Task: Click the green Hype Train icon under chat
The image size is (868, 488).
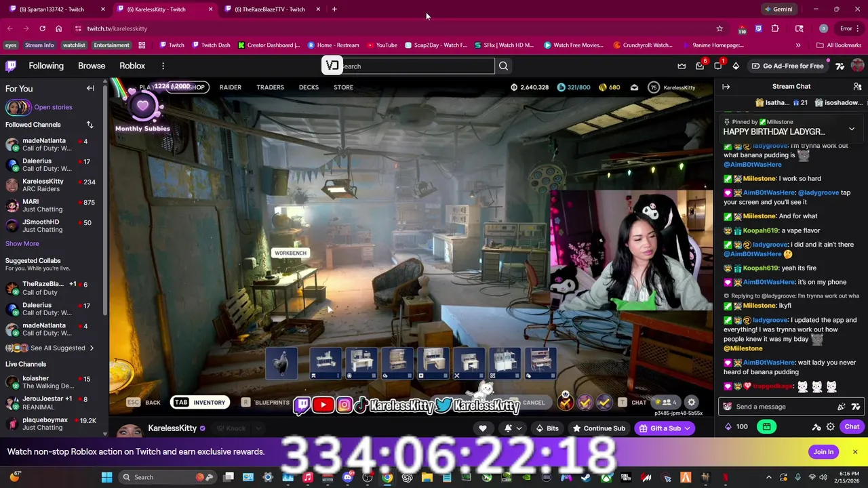Action: tap(766, 427)
